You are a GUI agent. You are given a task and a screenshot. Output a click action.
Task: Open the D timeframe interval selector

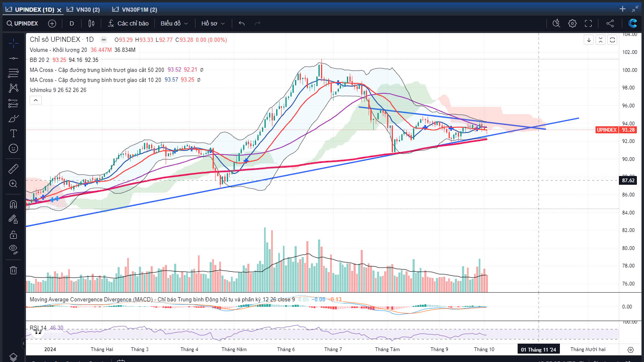pos(72,23)
